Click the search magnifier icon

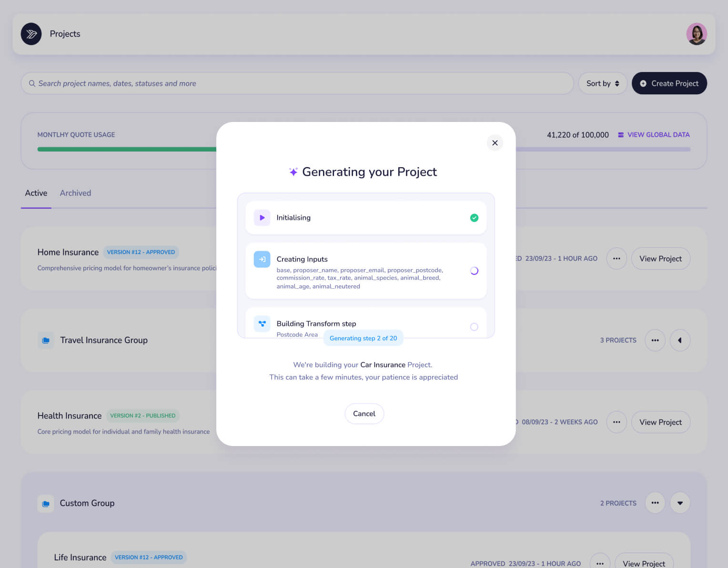point(32,83)
